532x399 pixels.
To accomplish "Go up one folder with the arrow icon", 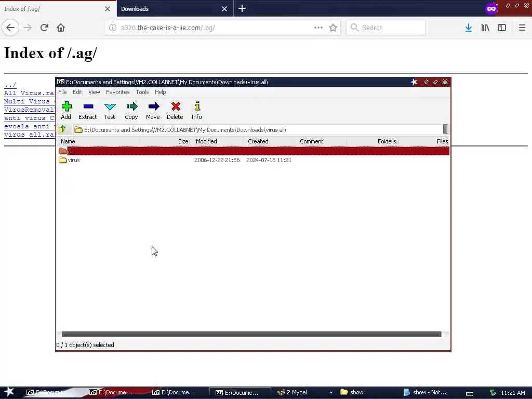I will coord(62,129).
